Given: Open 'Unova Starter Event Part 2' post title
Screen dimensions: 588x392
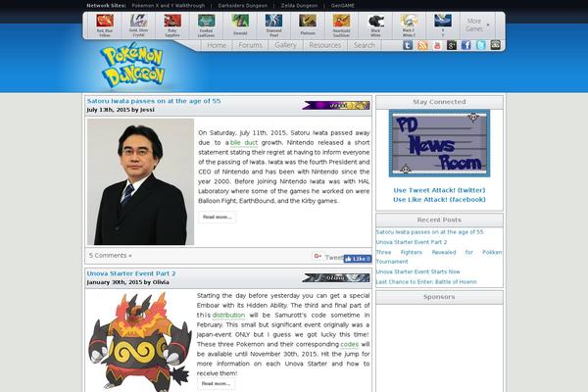Looking at the screenshot, I should [131, 273].
